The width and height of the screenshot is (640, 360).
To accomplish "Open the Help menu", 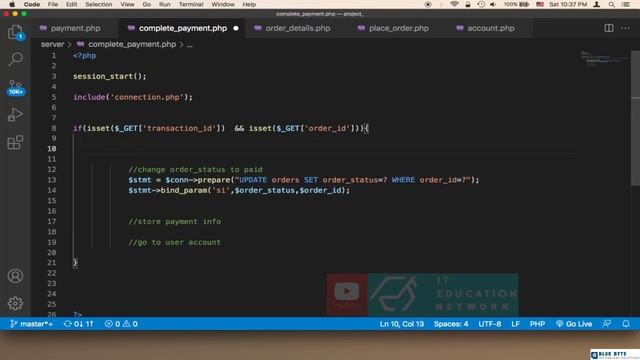I will click(x=249, y=4).
